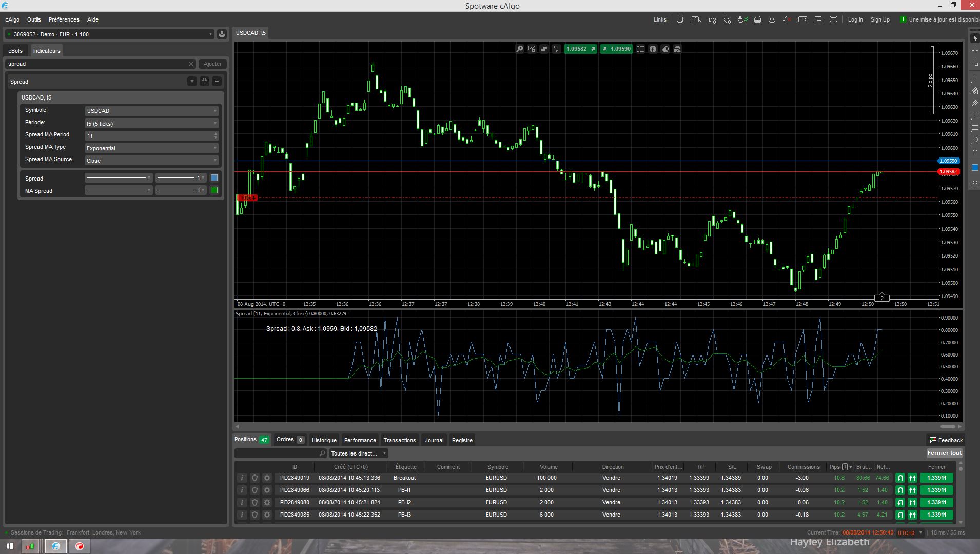
Task: Click the sell button showing 1.09582
Action: 580,49
